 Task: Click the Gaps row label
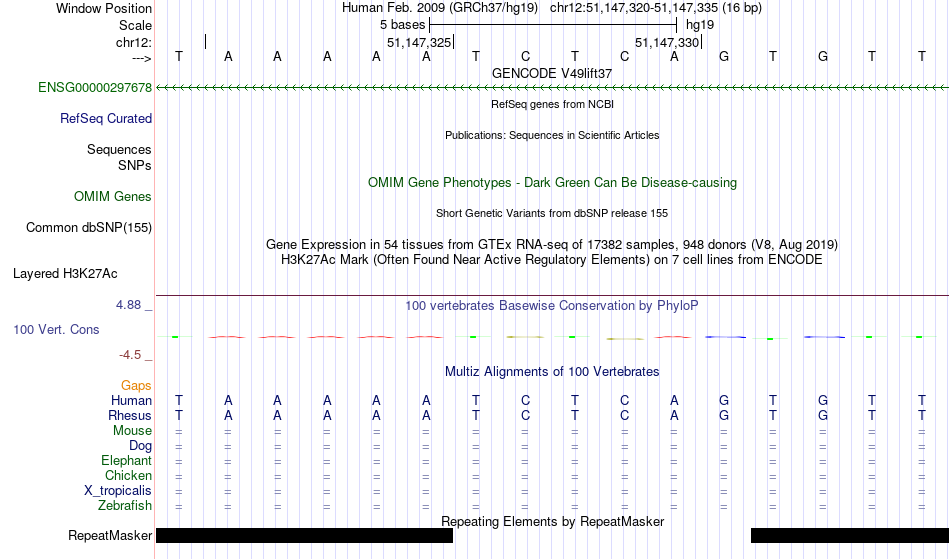(x=136, y=385)
